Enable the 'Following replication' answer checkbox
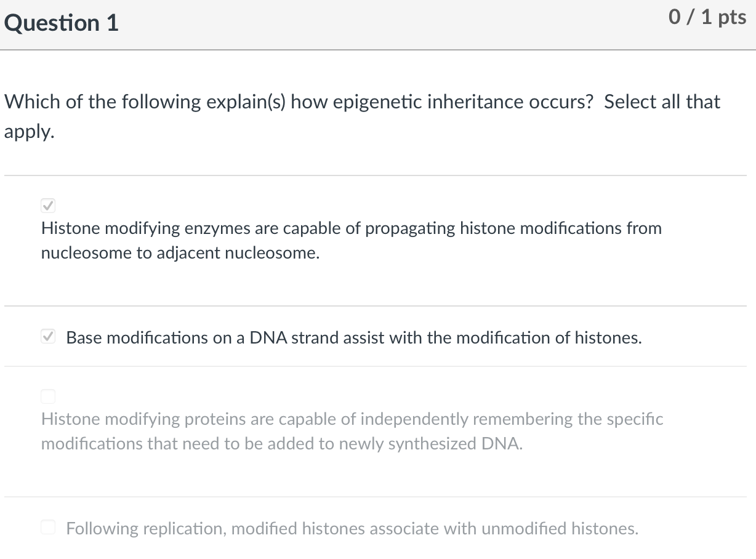Screen dimensions: 756x559 coord(48,527)
